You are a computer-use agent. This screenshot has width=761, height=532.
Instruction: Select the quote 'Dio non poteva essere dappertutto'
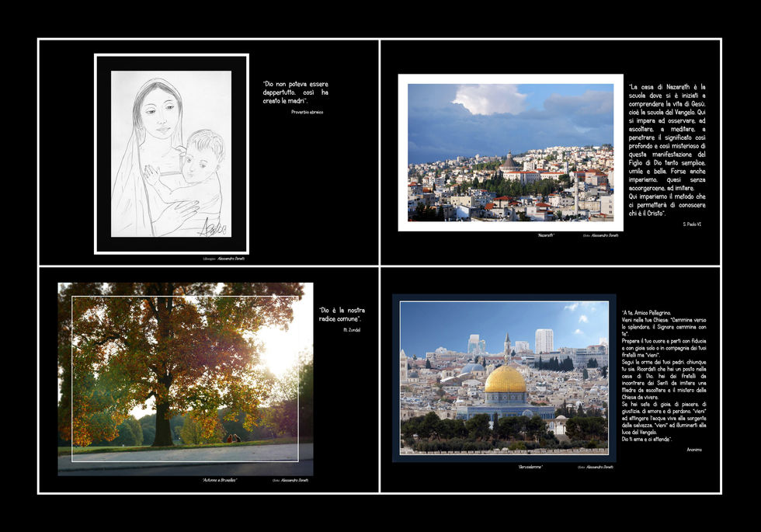[296, 92]
